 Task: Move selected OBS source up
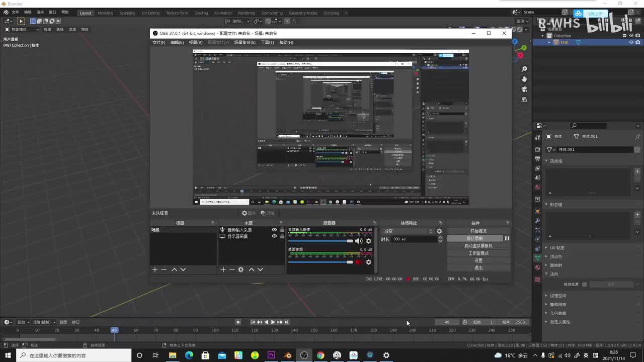click(x=252, y=269)
